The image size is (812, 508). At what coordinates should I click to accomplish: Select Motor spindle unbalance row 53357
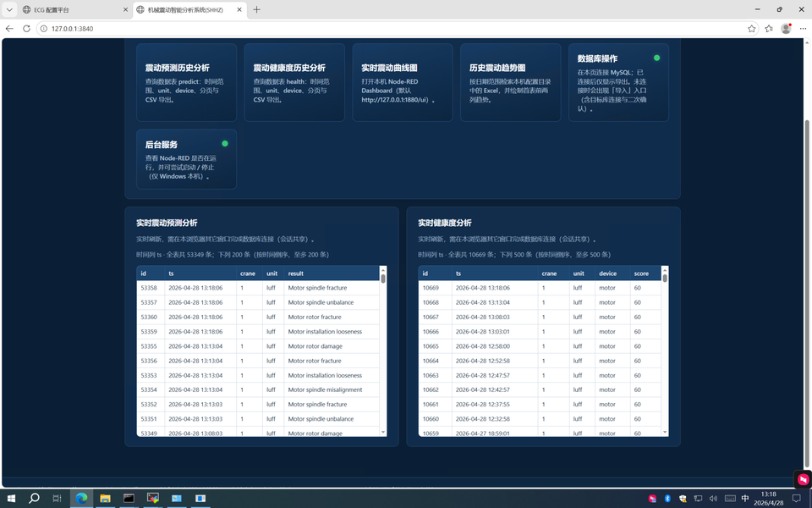tap(258, 302)
